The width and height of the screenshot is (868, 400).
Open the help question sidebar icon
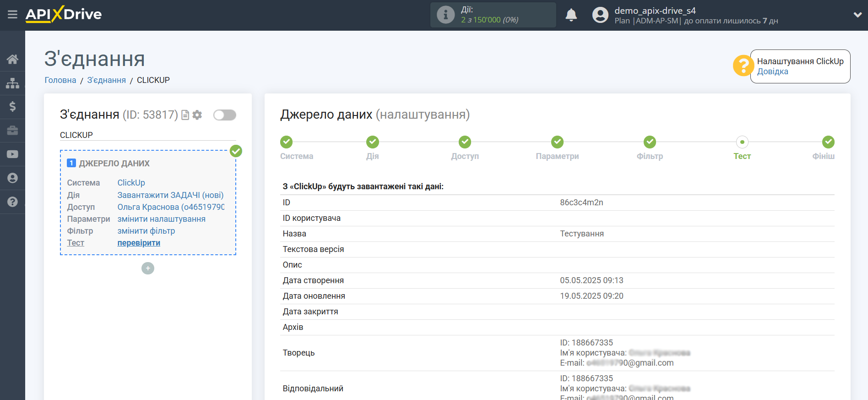[12, 202]
